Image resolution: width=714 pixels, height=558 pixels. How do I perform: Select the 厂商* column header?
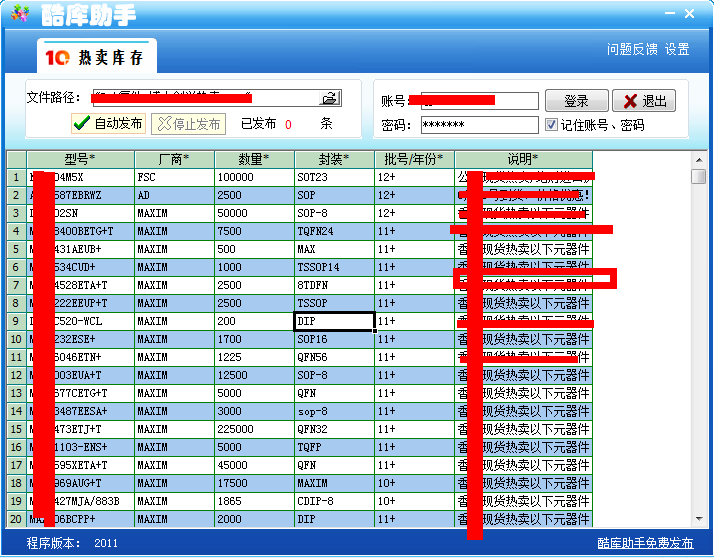(x=174, y=159)
